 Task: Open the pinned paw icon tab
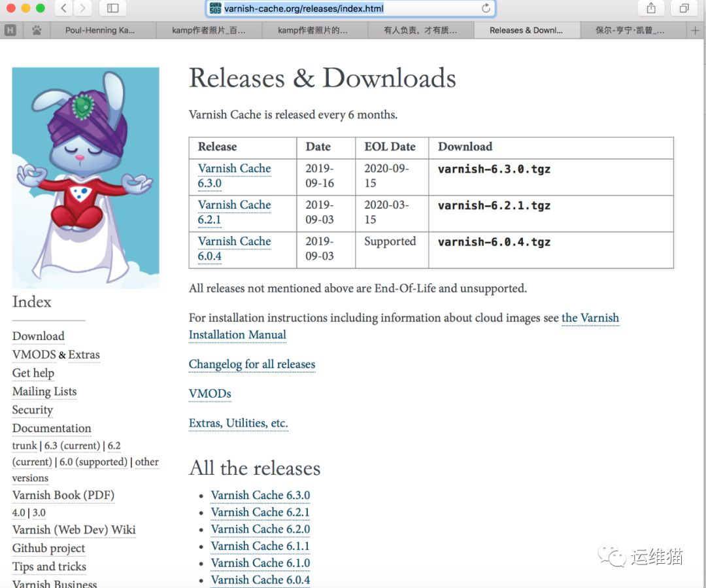pos(37,30)
